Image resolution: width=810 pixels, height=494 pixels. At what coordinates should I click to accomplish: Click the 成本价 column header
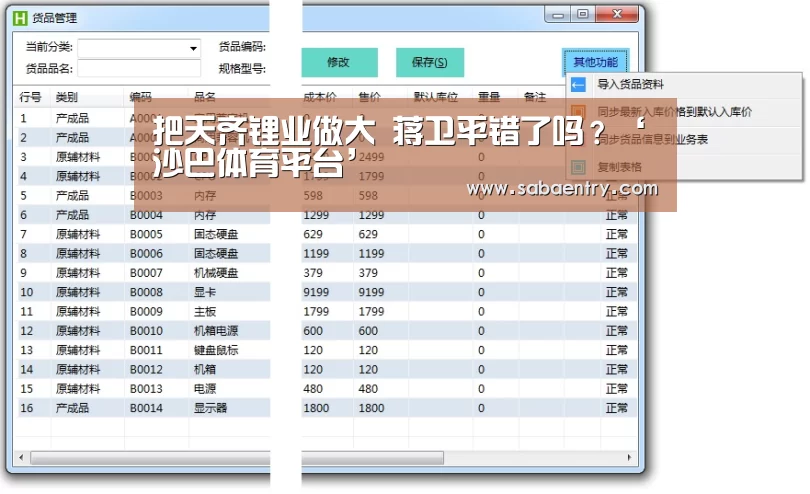320,97
